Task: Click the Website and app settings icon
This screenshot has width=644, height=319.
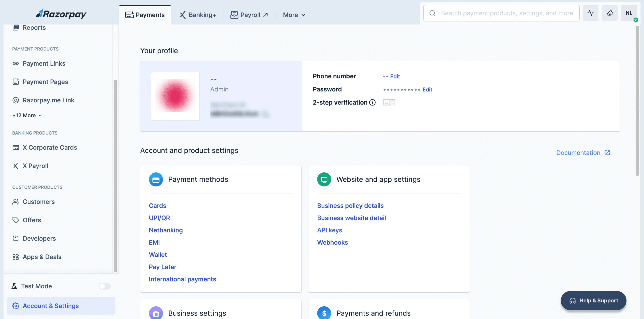Action: (x=324, y=179)
